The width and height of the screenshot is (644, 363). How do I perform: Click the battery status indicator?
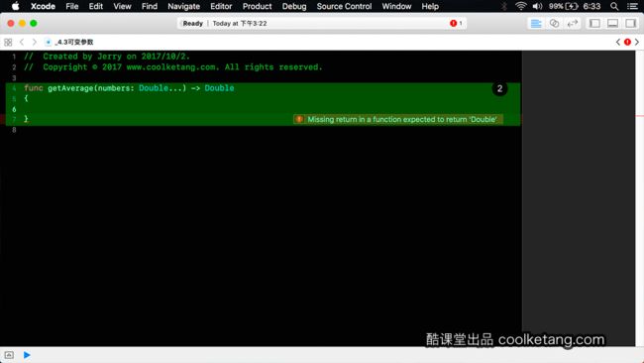(564, 6)
